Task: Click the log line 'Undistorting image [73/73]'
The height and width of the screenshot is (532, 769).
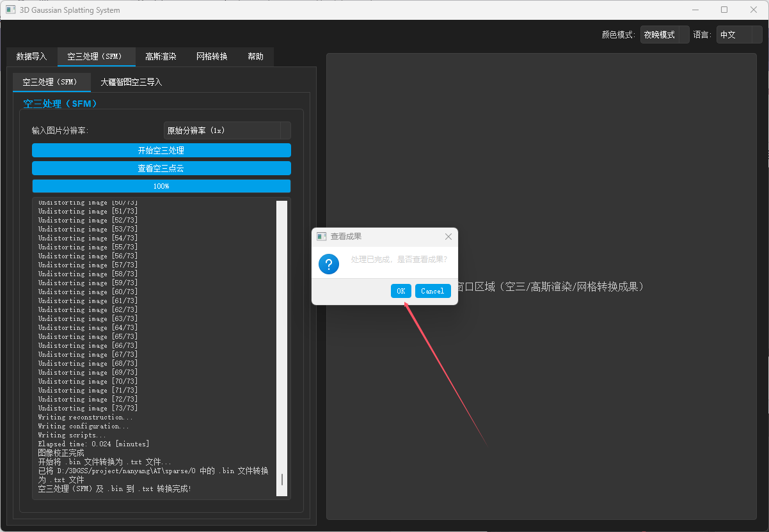Action: coord(88,408)
